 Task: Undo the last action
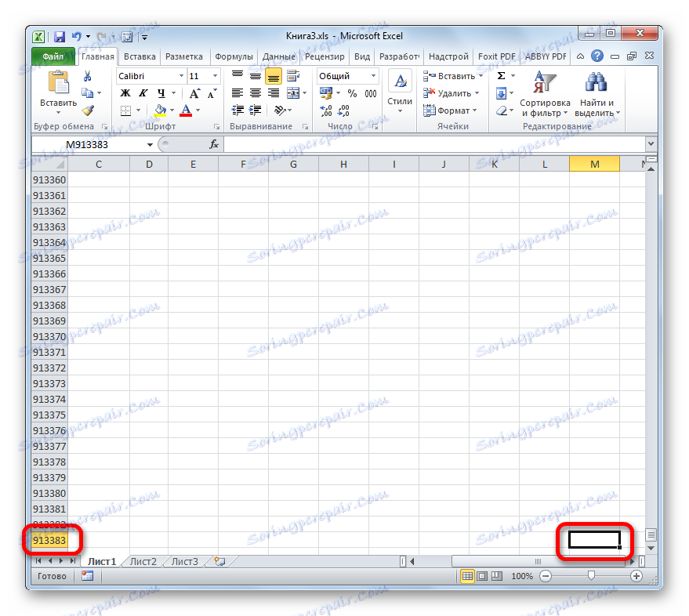[77, 37]
